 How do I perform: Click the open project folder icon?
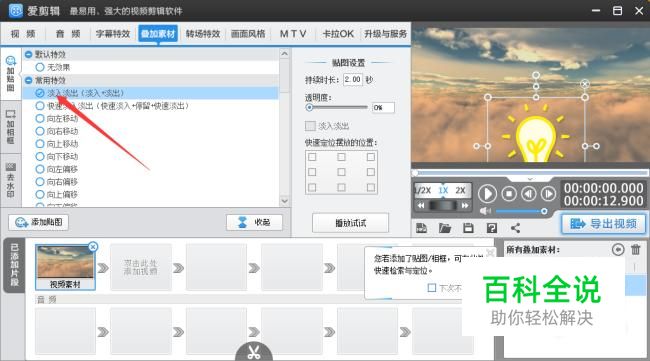[x=445, y=228]
